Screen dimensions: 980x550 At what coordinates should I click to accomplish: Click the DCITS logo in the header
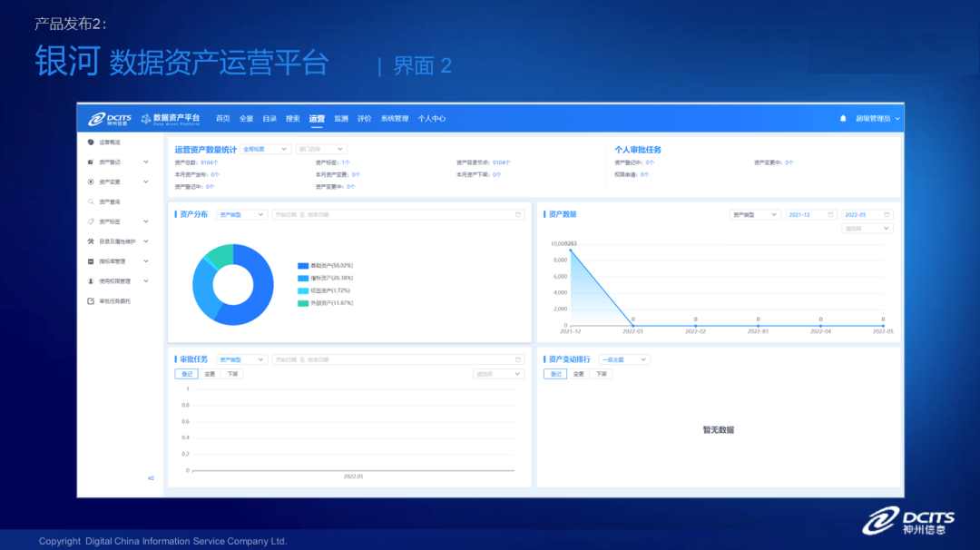coord(110,119)
